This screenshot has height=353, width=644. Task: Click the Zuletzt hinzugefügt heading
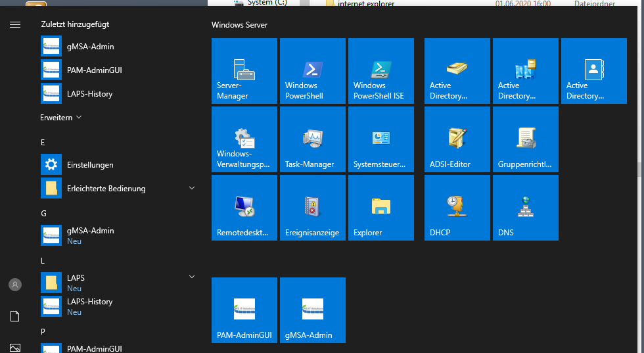(x=75, y=24)
